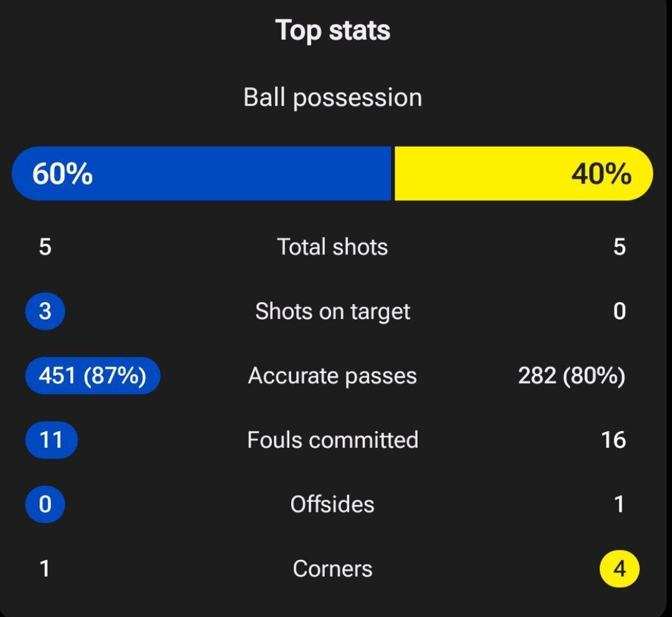Click the blue 0 badge for Offsides
The image size is (672, 617).
coord(45,504)
